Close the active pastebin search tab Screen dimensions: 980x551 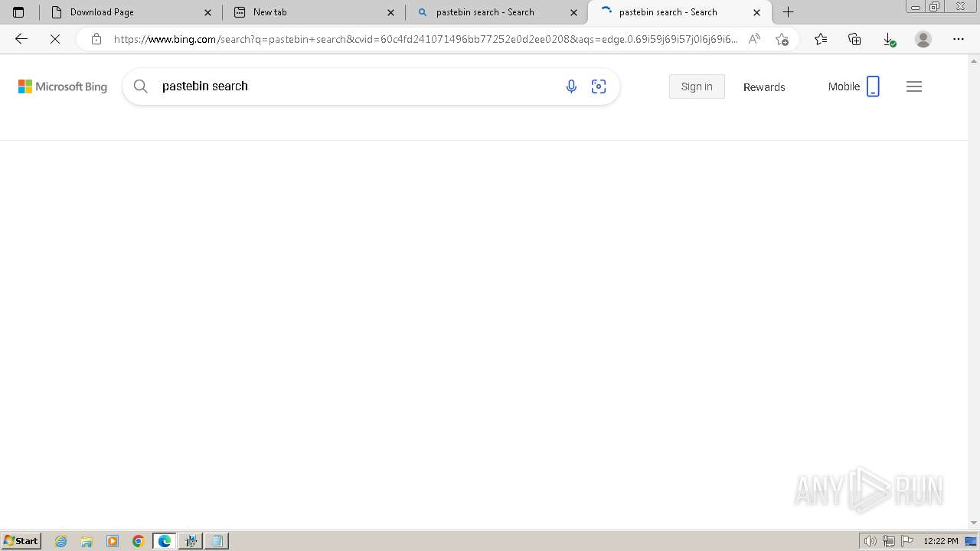[757, 12]
